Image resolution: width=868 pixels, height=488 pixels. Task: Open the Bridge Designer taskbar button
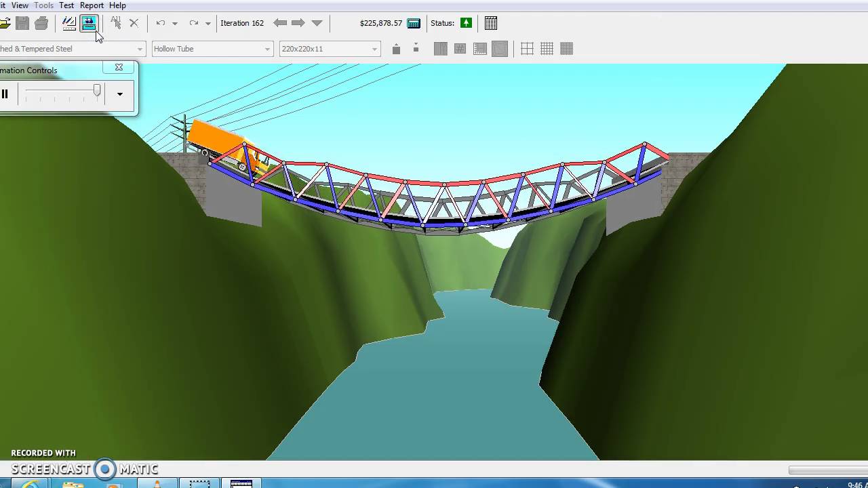point(241,483)
